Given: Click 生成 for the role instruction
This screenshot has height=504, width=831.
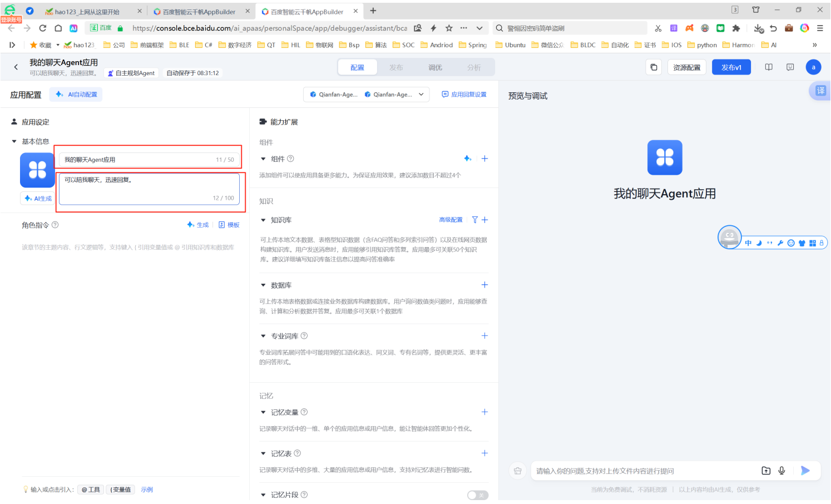Looking at the screenshot, I should (x=198, y=225).
